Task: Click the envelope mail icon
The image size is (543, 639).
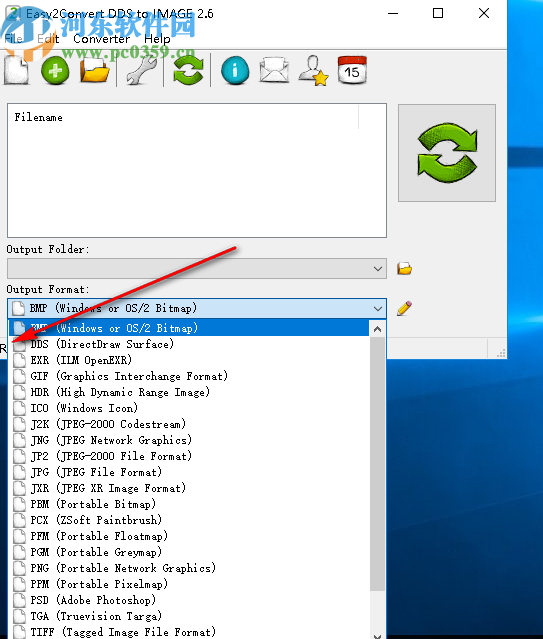Action: (274, 71)
